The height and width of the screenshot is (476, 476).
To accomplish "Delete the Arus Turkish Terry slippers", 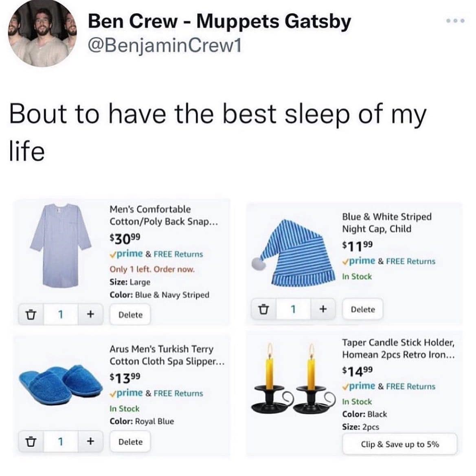I will point(130,442).
